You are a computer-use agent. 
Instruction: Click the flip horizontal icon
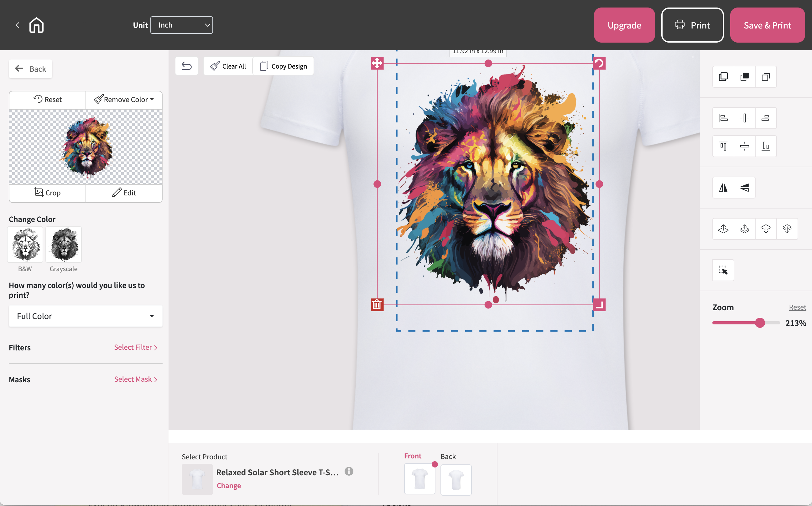(x=723, y=188)
